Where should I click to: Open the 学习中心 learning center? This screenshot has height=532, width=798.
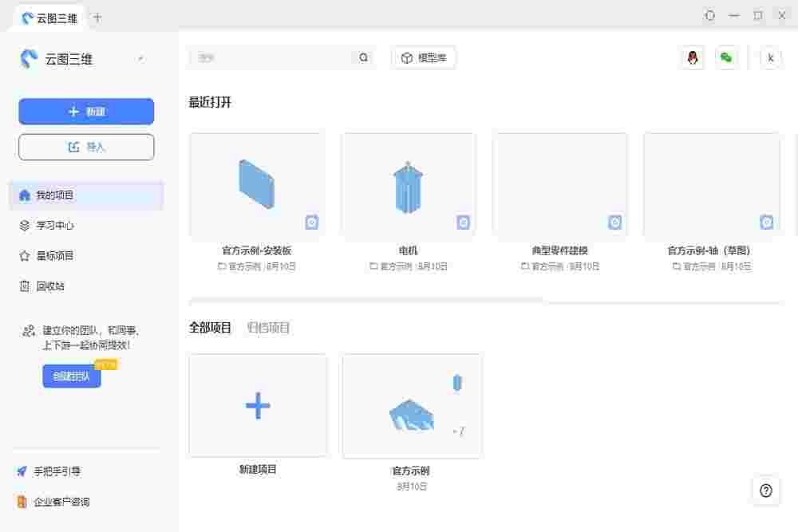coord(48,225)
